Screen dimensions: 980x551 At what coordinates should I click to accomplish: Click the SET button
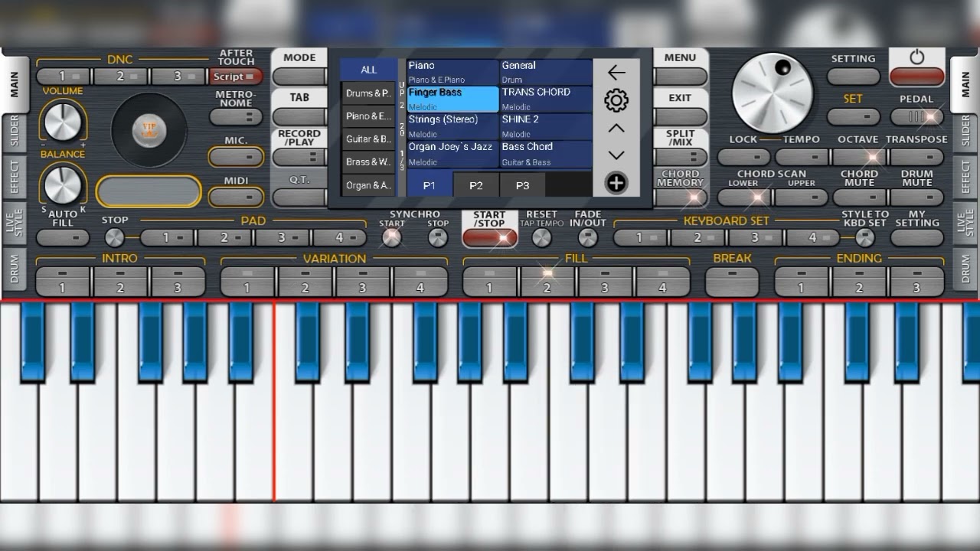tap(854, 117)
